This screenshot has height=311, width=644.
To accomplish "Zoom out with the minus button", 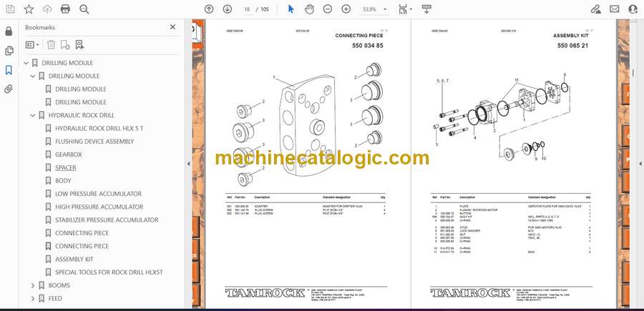I will 327,9.
